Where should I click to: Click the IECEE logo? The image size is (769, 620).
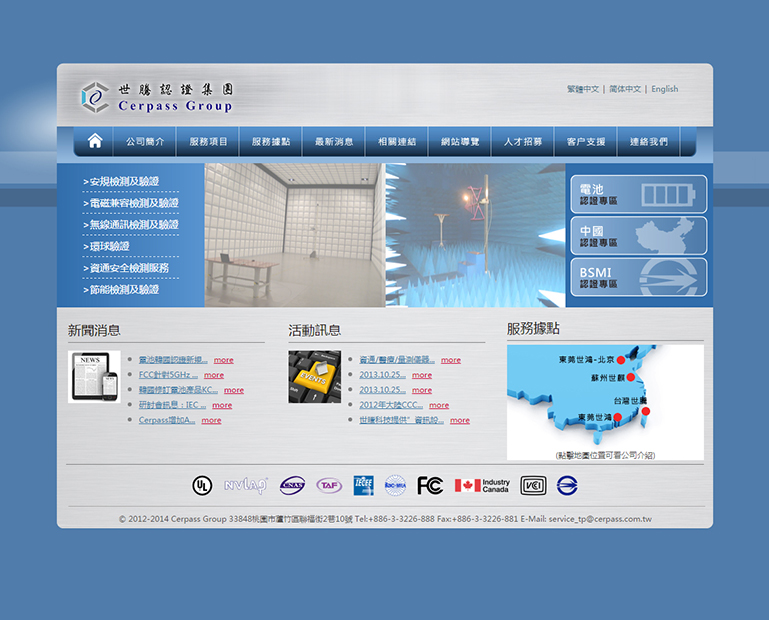363,486
